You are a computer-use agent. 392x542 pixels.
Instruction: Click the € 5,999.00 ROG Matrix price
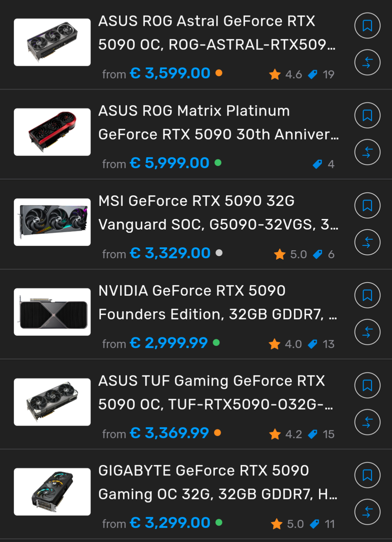(x=170, y=163)
